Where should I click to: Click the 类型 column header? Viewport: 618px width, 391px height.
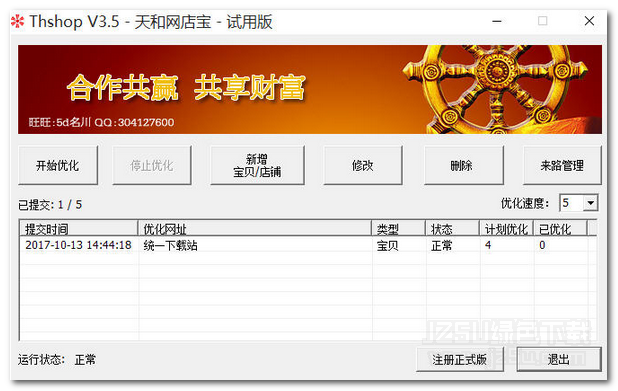(x=398, y=229)
